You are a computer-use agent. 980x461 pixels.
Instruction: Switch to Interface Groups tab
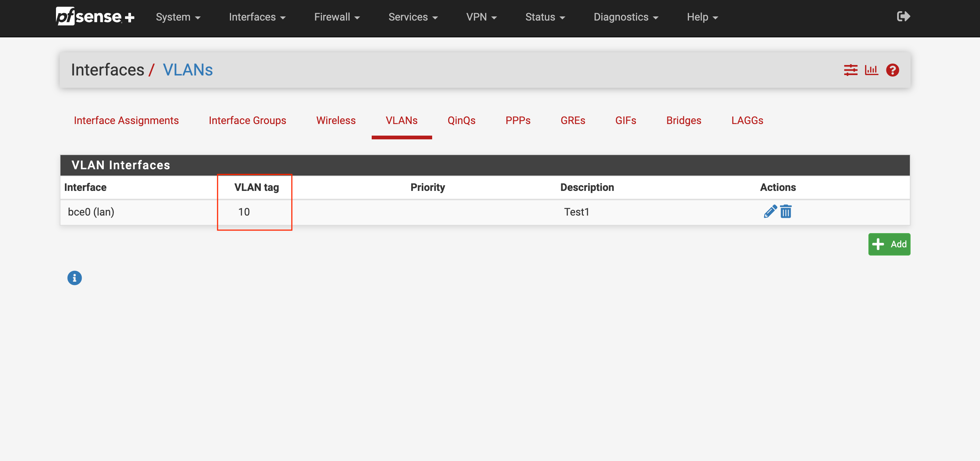(x=247, y=120)
